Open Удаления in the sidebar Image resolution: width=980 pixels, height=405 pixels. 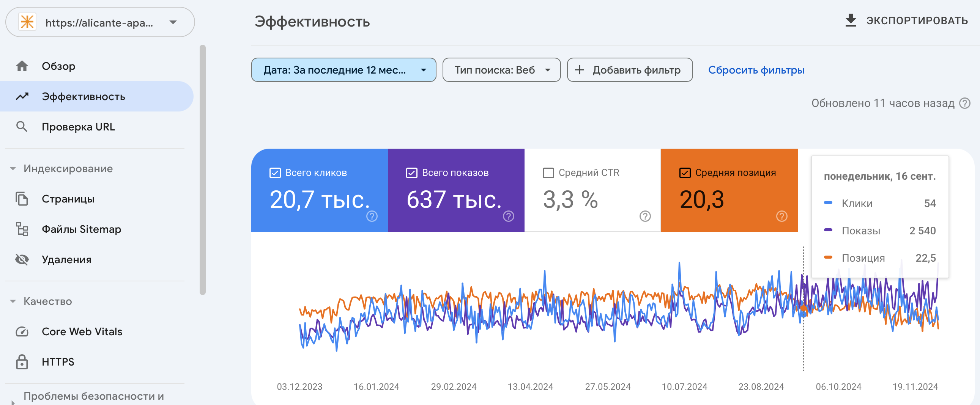pos(97,259)
